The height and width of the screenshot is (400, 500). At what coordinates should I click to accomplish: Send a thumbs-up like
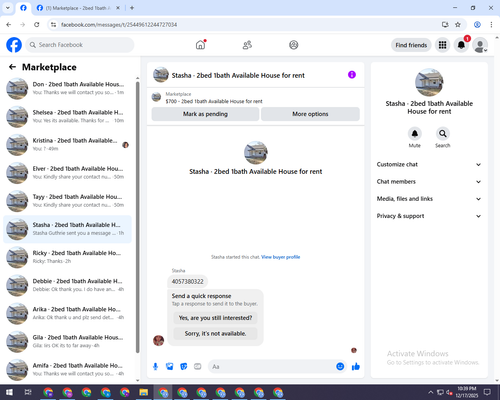point(356,367)
